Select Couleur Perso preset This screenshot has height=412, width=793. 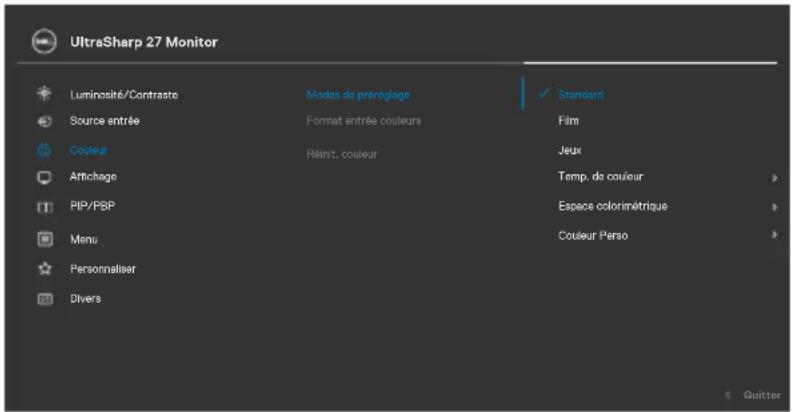(x=593, y=236)
